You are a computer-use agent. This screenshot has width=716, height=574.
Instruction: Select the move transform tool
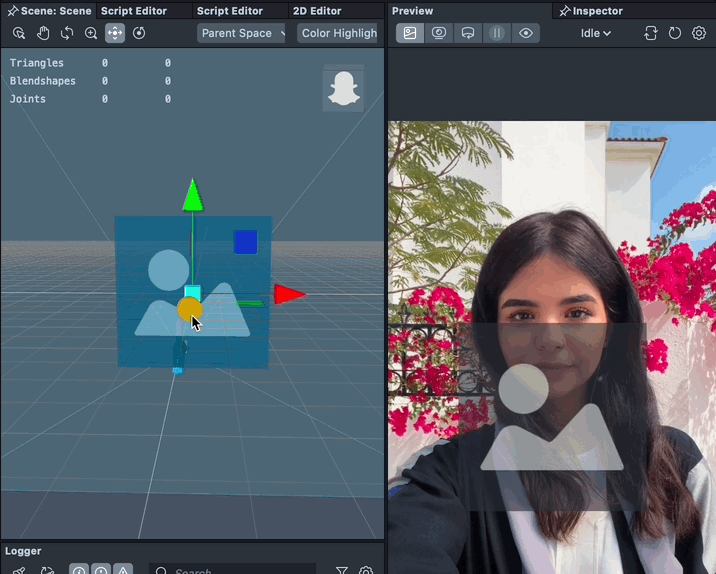coord(115,33)
